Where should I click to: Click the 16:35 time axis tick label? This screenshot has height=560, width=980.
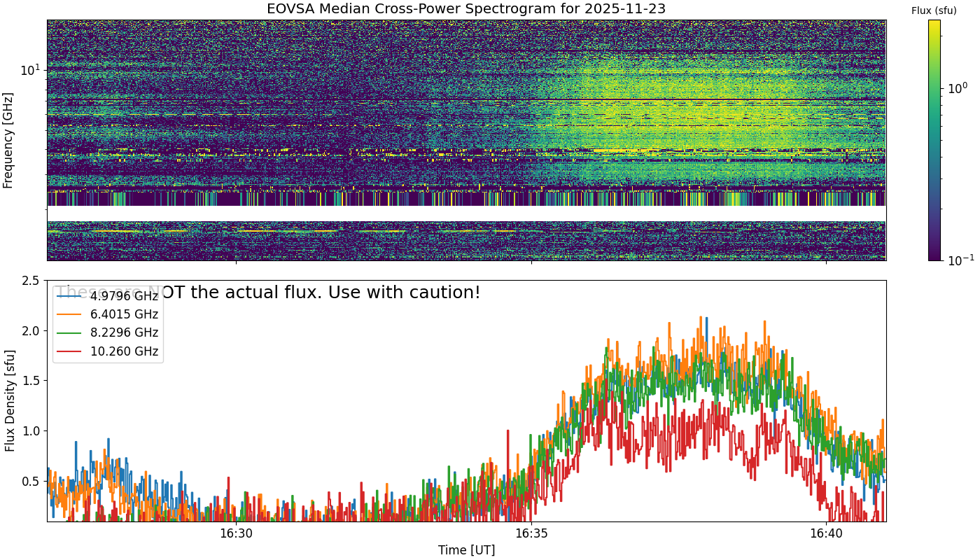coord(531,534)
